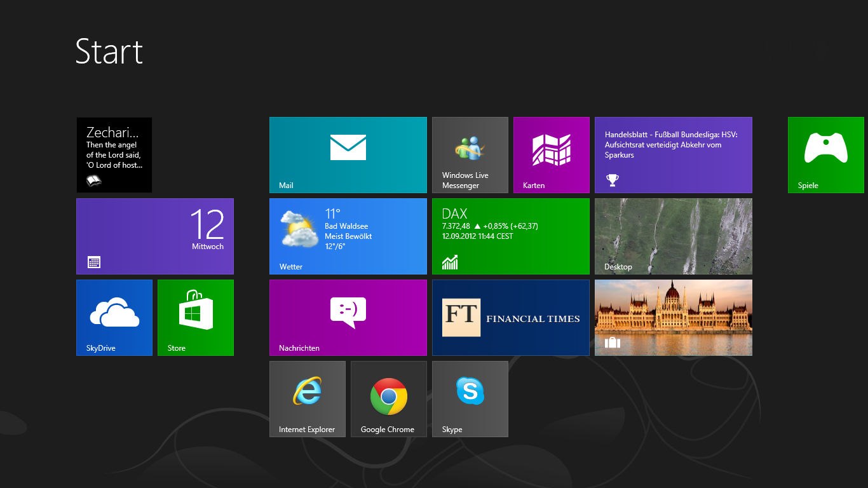
Task: Switch to the Desktop tile
Action: tap(673, 236)
